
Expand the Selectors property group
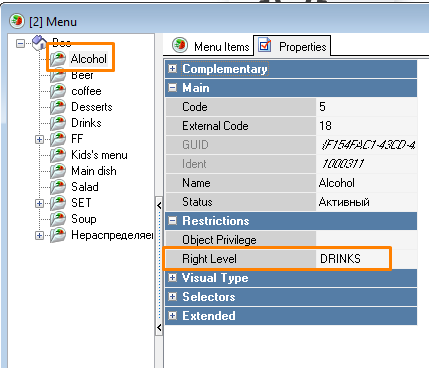coord(172,296)
